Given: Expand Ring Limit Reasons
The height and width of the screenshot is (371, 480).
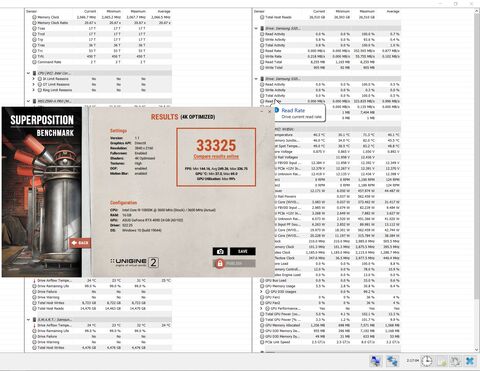Looking at the screenshot, I should click(34, 90).
